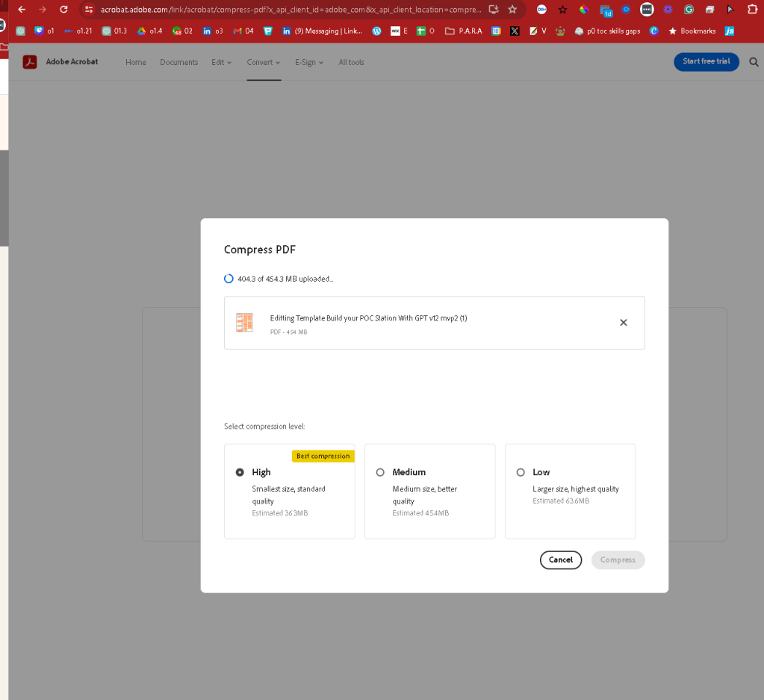Open the Documents tab in Acrobat

coord(178,62)
